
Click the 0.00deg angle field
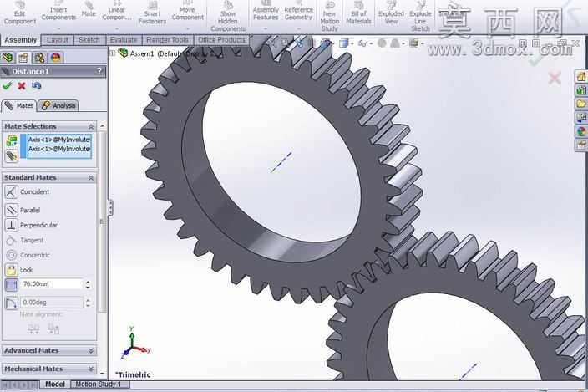pyautogui.click(x=52, y=302)
